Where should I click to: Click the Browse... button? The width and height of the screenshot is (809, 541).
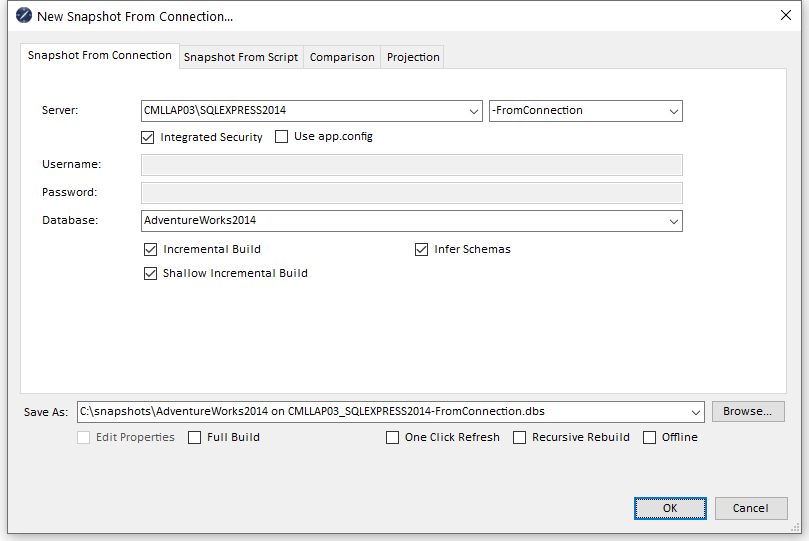point(748,411)
